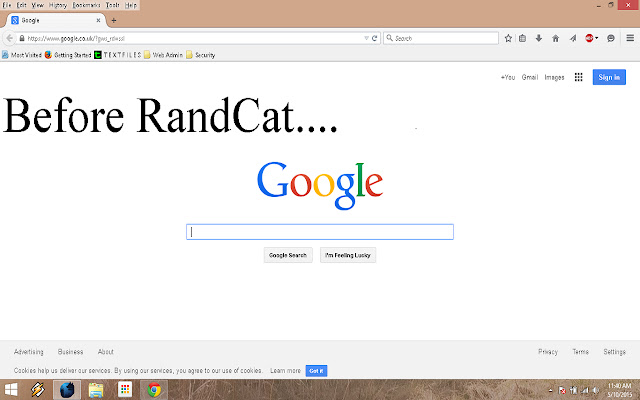Open the Terms footer link
The width and height of the screenshot is (640, 400).
(x=580, y=351)
